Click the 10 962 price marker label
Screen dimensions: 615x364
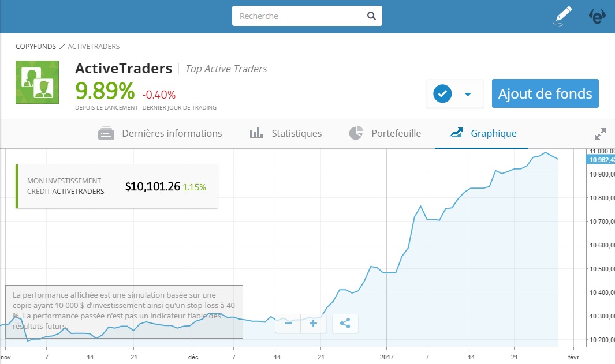point(601,160)
